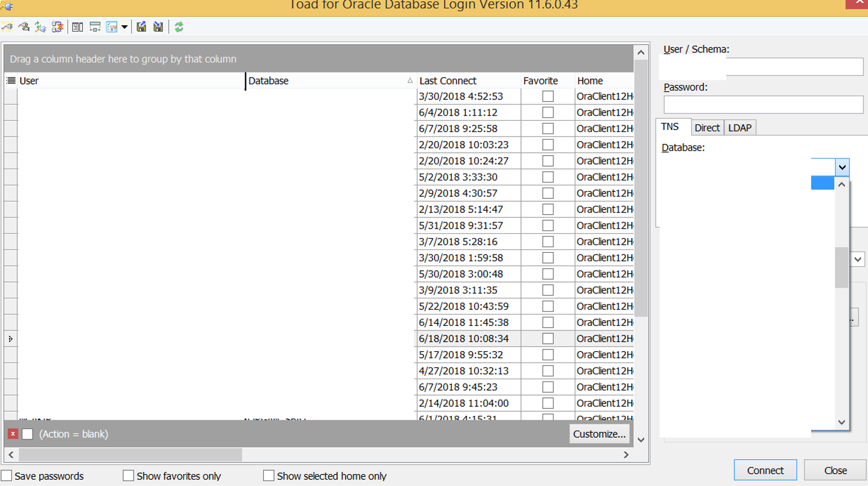Screen dimensions: 868x486
Task: Check Favorite box for the 6/18/2018 10:08:34 row
Action: (548, 338)
